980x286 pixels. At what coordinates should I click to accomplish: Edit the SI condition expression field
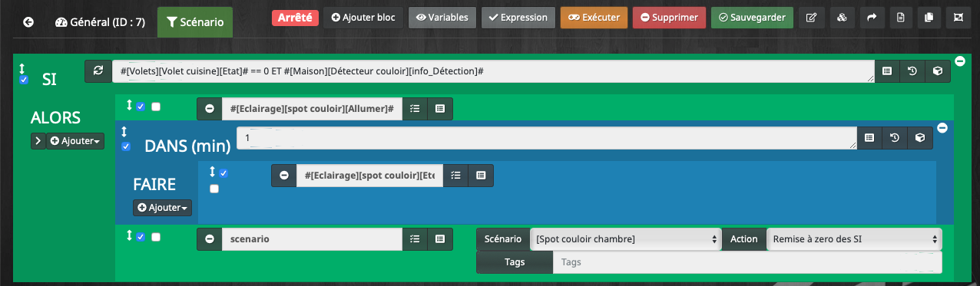[x=494, y=71]
